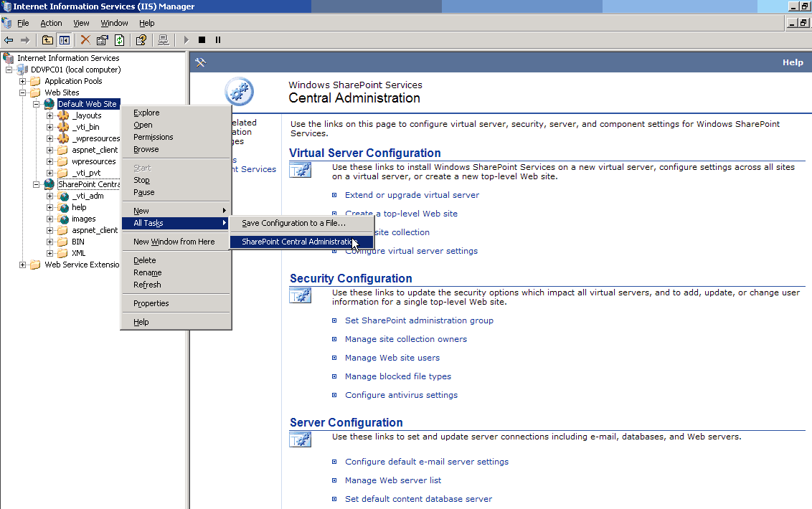The width and height of the screenshot is (812, 509).
Task: Click the DDVPC01 computer icon in tree
Action: click(23, 70)
